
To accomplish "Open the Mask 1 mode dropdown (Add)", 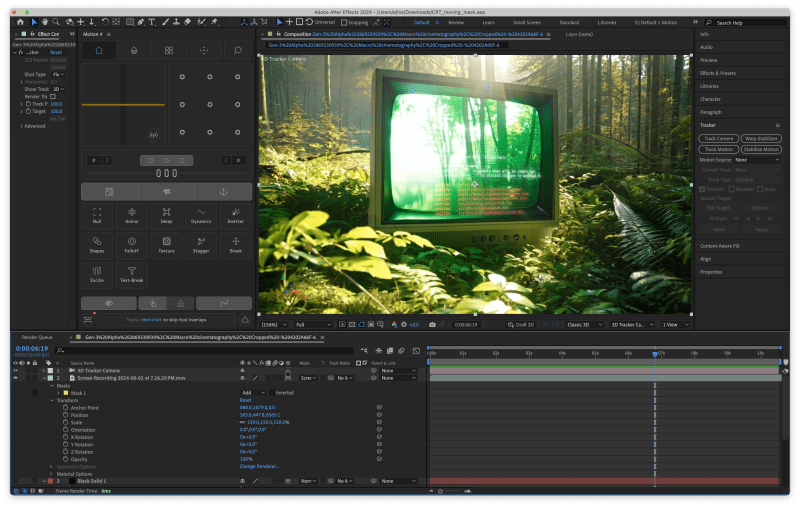I will (x=254, y=393).
